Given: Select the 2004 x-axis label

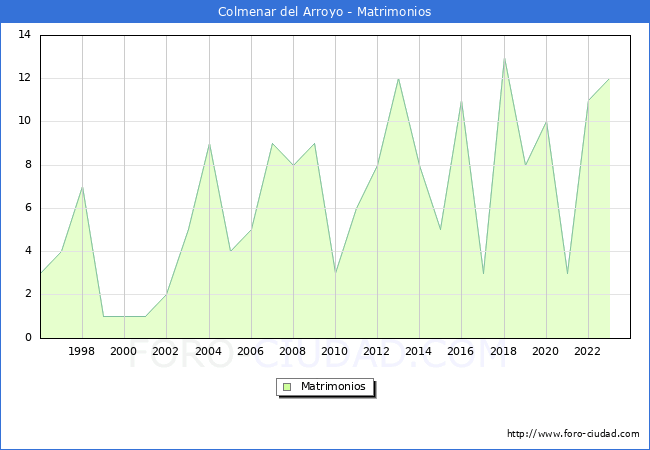Looking at the screenshot, I should point(208,351).
